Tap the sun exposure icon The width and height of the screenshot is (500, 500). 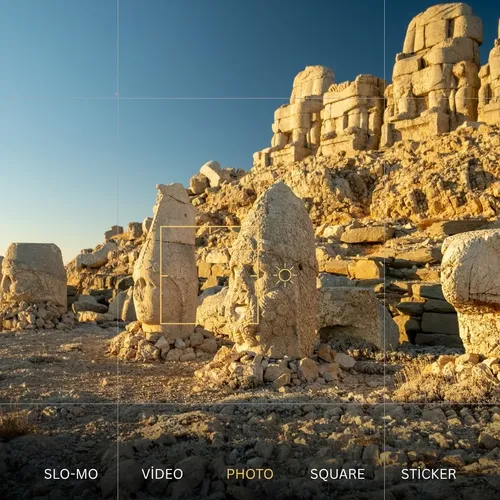[x=285, y=275]
